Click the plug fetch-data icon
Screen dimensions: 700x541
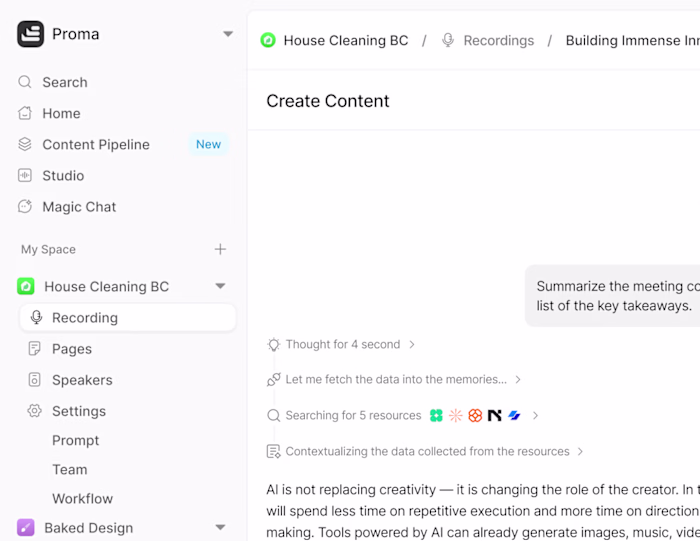pyautogui.click(x=274, y=379)
